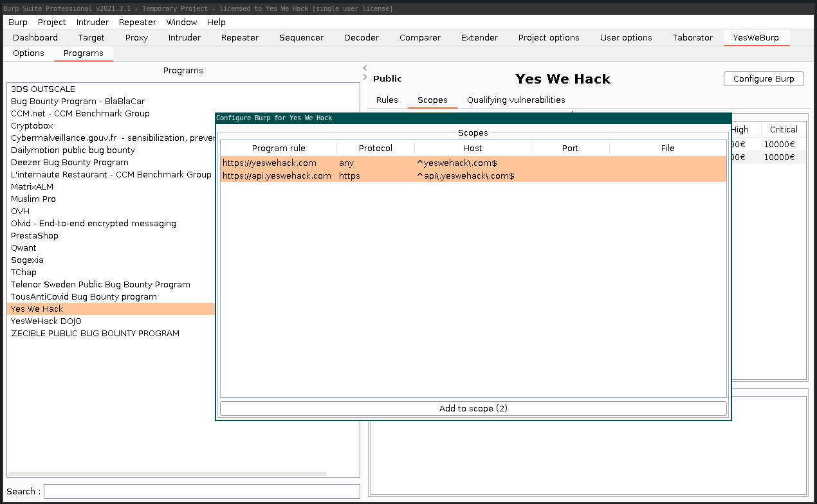Select the https://api.yeswehack.com scope row

click(473, 175)
